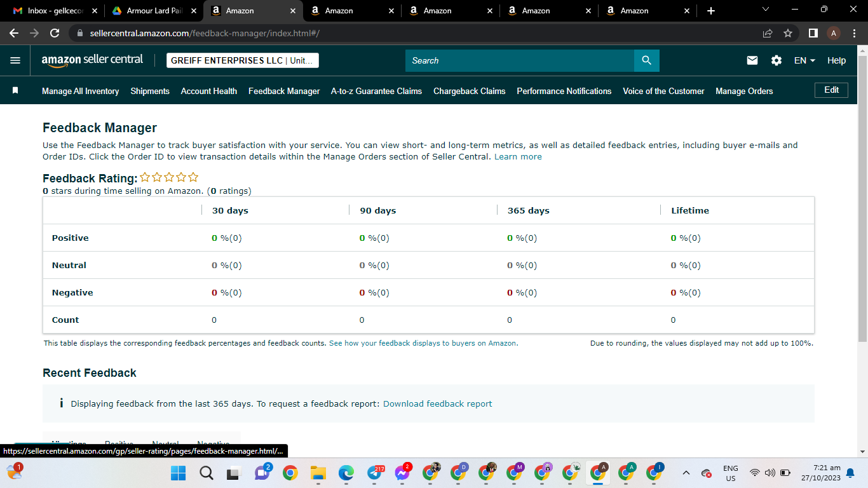Open the Teams Chat taskbar icon
868x488 pixels.
(262, 473)
